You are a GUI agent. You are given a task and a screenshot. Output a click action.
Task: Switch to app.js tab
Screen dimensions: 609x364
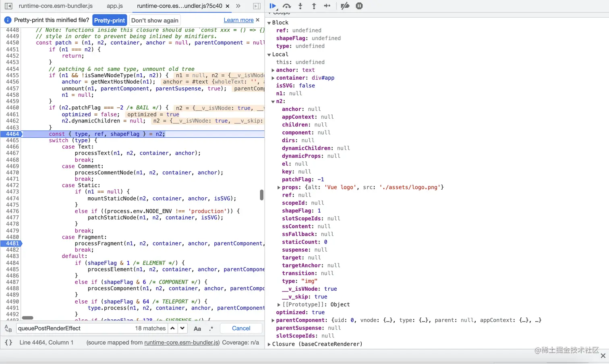[x=115, y=6]
